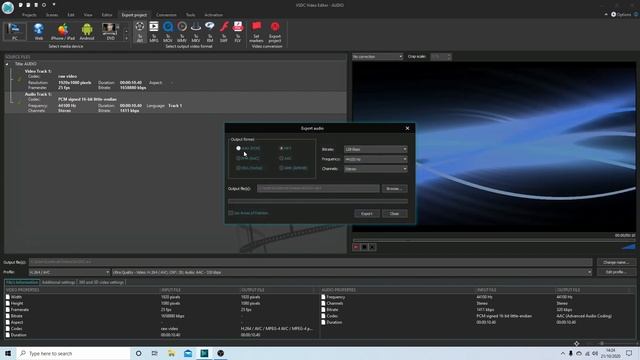Screen dimensions: 640x360
Task: Open Activation ribbon tab
Action: (213, 15)
